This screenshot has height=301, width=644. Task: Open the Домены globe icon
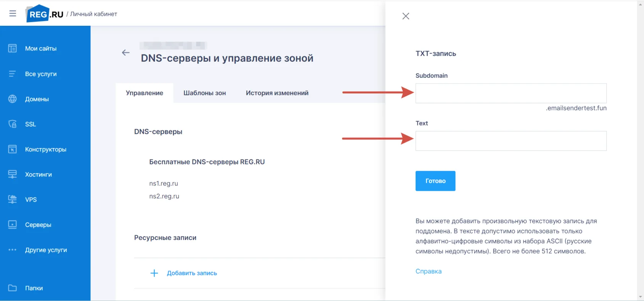tap(12, 99)
